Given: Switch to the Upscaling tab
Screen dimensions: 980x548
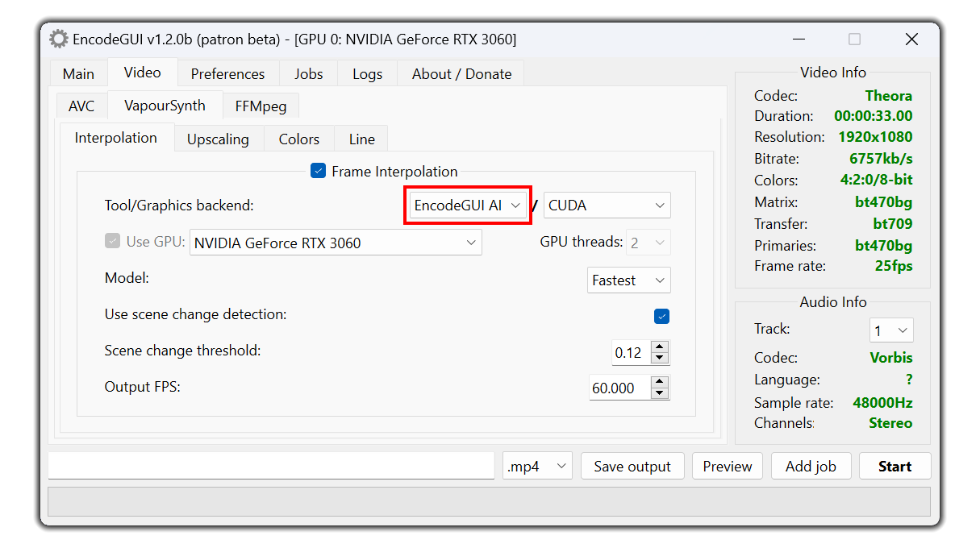Looking at the screenshot, I should pos(218,139).
